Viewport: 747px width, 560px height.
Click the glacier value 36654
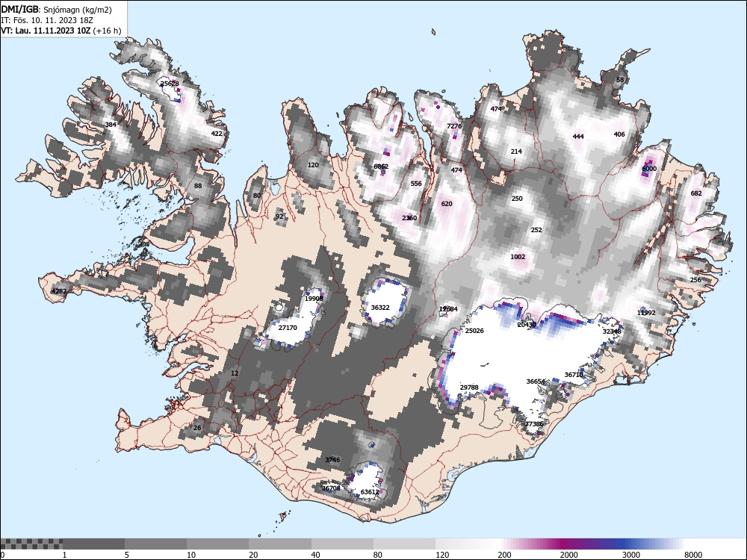536,381
